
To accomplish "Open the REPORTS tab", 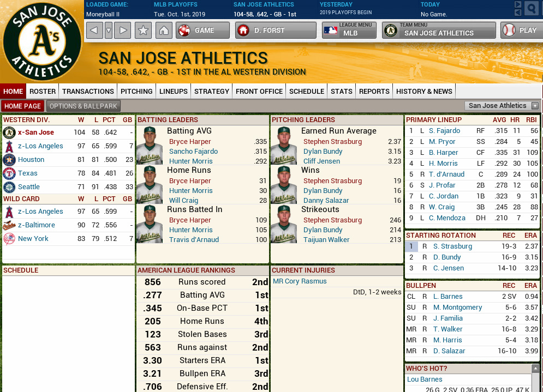I will (x=374, y=92).
